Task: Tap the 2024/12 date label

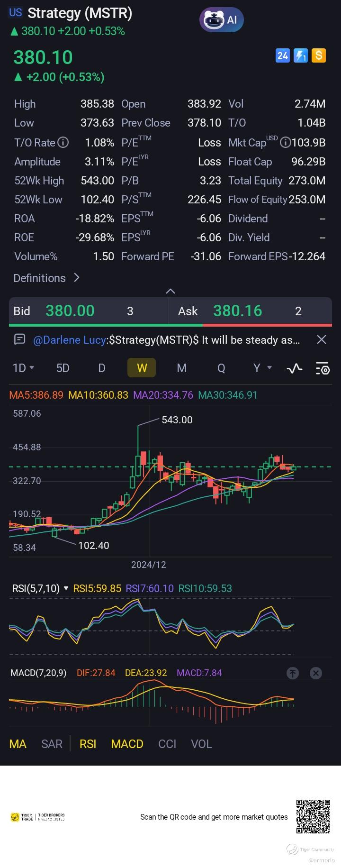Action: (149, 565)
